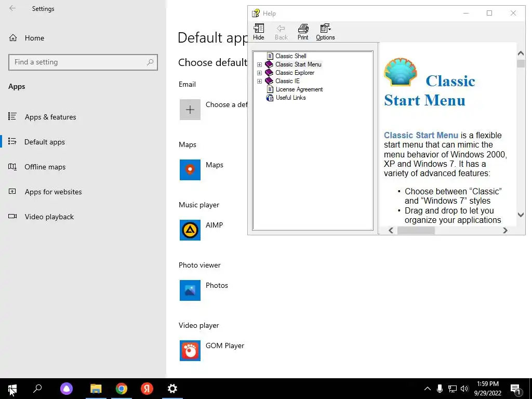532x399 pixels.
Task: Open the purple Alice assistant on taskbar
Action: 66,389
